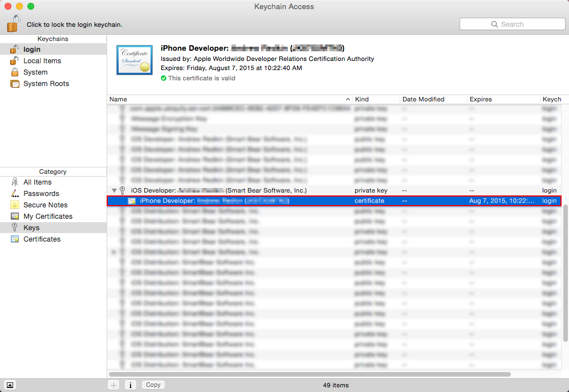
Task: Click the Name column sort arrow
Action: (348, 99)
